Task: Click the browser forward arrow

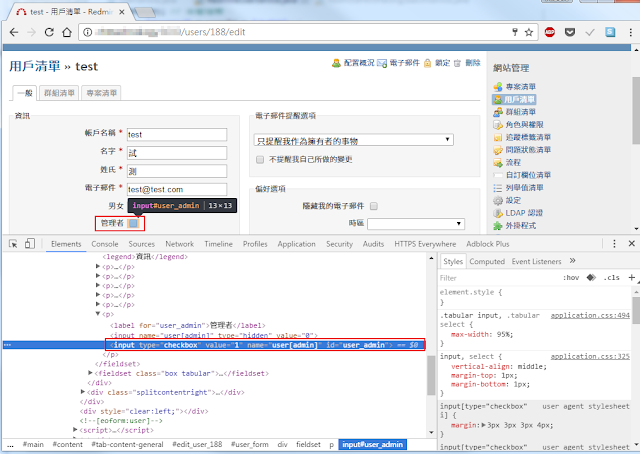Action: [31, 32]
